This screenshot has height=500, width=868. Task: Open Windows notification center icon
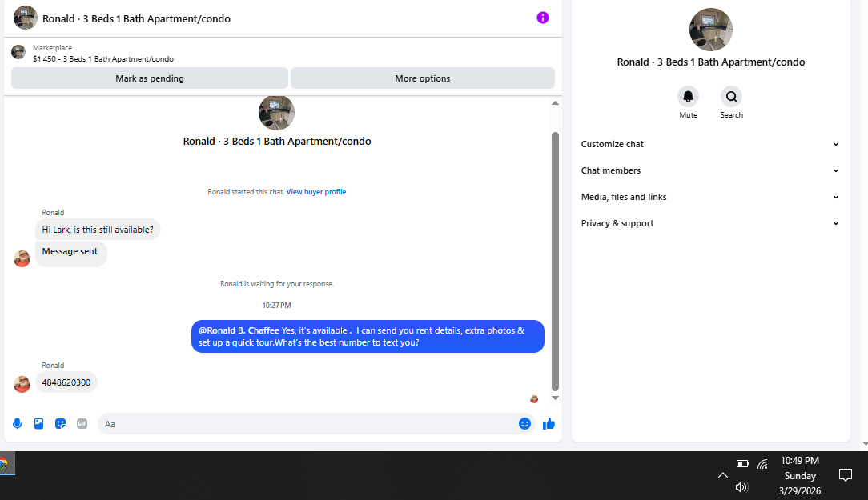(x=846, y=474)
